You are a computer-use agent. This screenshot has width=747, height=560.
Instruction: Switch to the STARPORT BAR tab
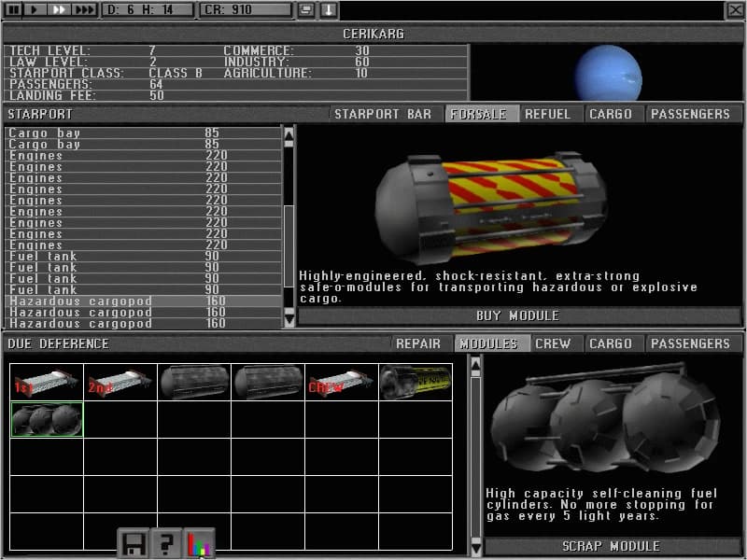[x=383, y=114]
